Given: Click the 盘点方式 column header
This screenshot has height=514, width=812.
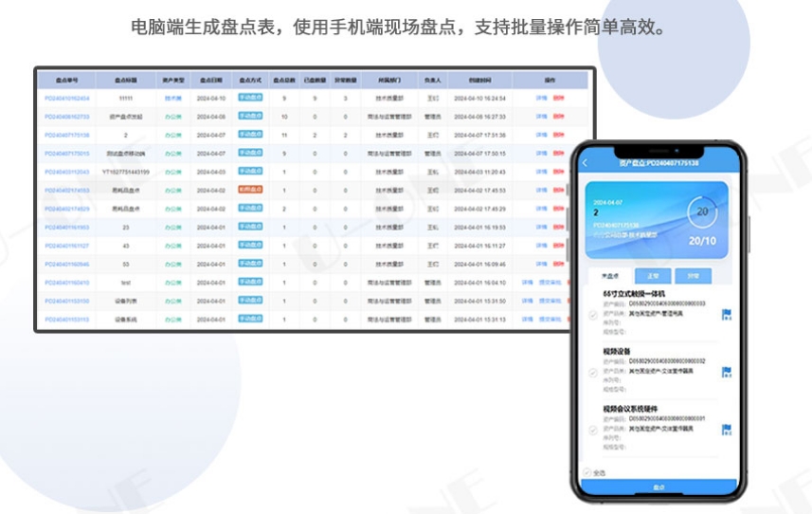Looking at the screenshot, I should click(250, 81).
